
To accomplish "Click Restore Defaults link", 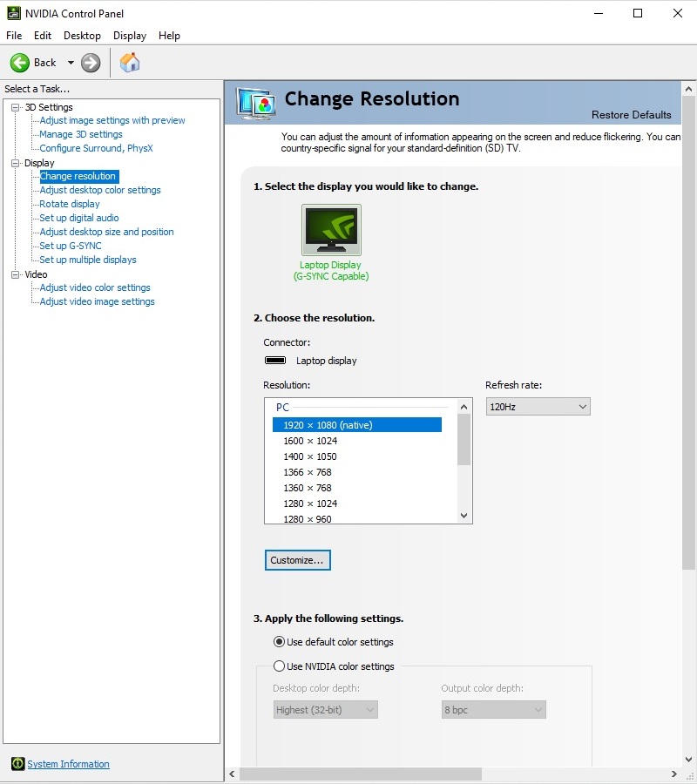I will click(631, 115).
